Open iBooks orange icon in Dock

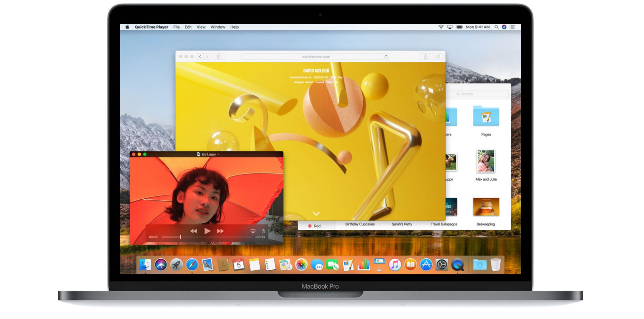click(x=410, y=265)
